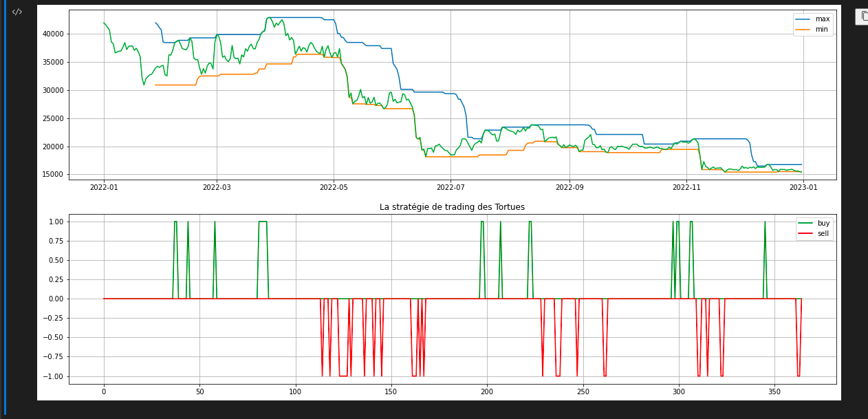Click the blue max line legend marker

(803, 19)
